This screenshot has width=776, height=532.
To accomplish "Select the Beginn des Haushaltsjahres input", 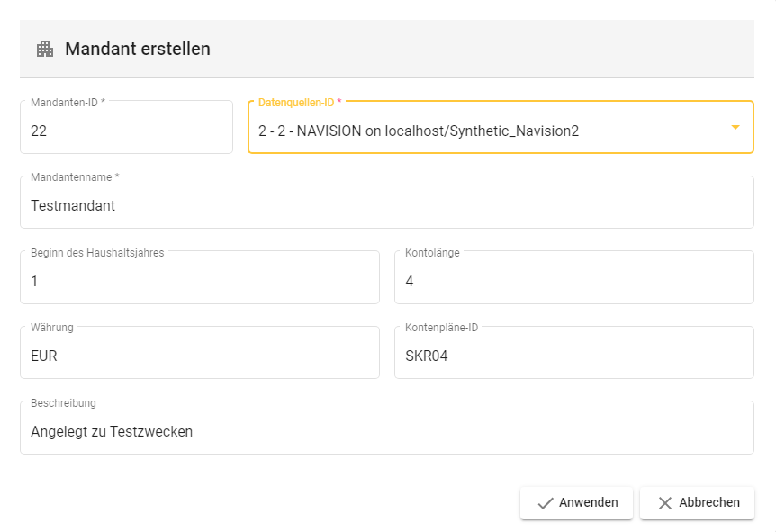I will point(199,281).
